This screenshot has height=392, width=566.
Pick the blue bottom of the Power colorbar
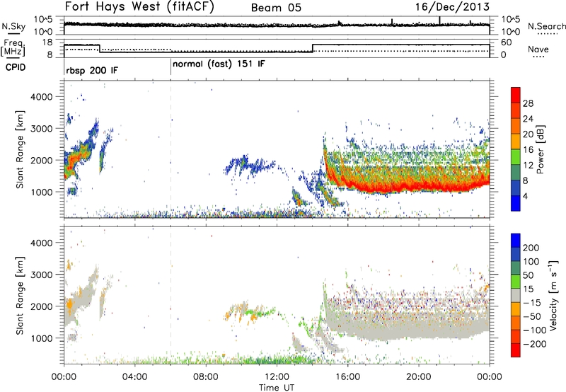(516, 203)
